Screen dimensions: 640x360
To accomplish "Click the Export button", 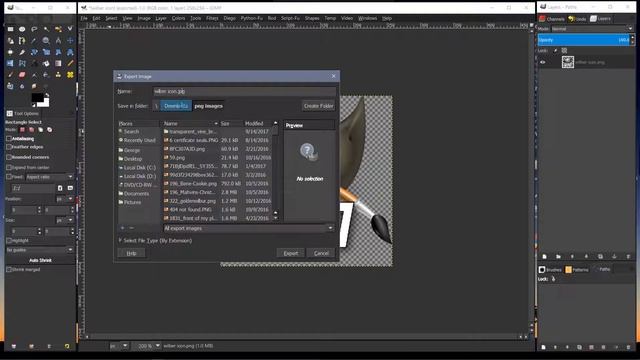I will pyautogui.click(x=291, y=253).
